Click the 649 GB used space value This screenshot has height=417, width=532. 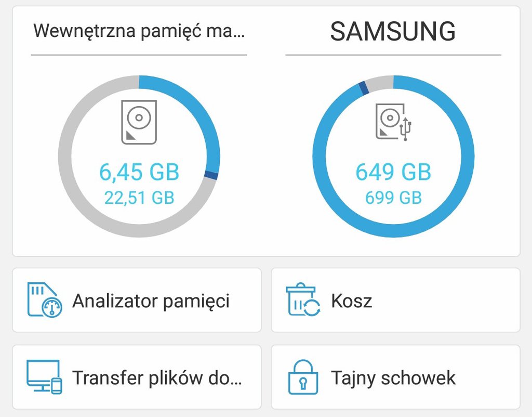click(394, 172)
